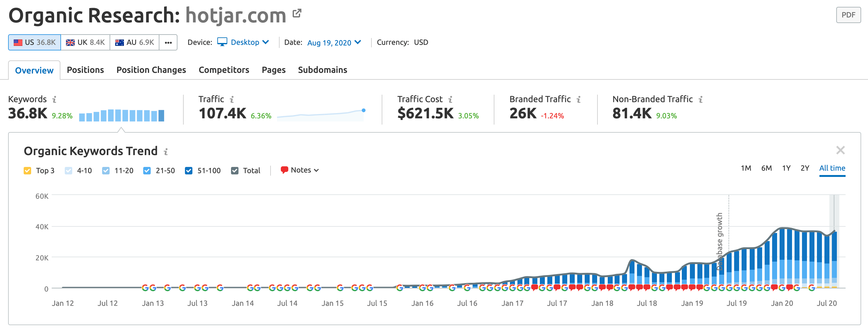The image size is (868, 332).
Task: Click the 6.36% traffic change
Action: pos(261,116)
